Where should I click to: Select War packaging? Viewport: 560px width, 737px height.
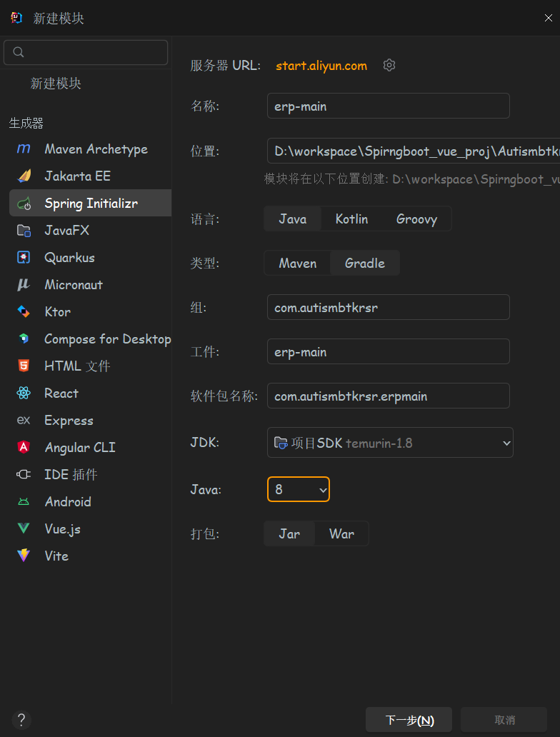(x=342, y=533)
